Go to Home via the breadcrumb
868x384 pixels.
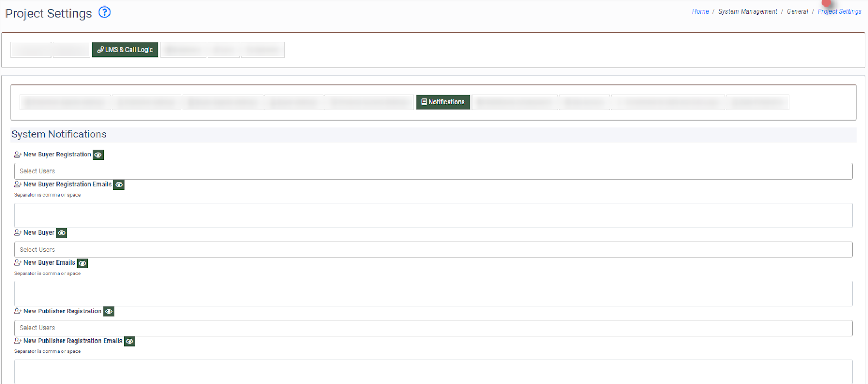(700, 11)
